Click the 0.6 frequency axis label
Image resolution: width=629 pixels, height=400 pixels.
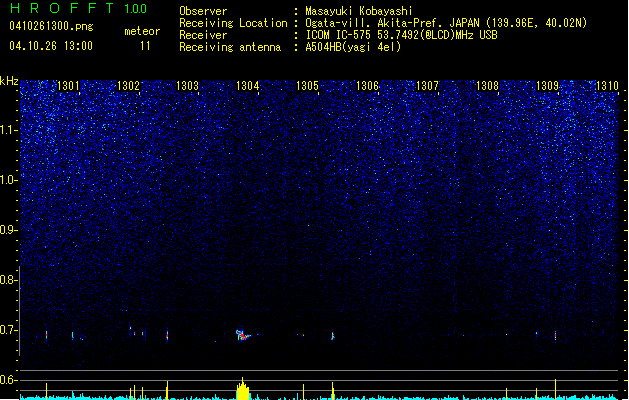pyautogui.click(x=8, y=380)
